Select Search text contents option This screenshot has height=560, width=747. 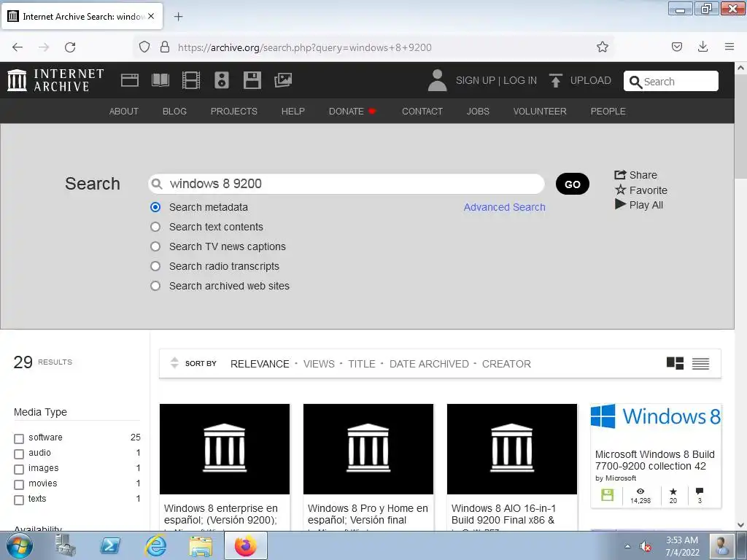pos(155,227)
